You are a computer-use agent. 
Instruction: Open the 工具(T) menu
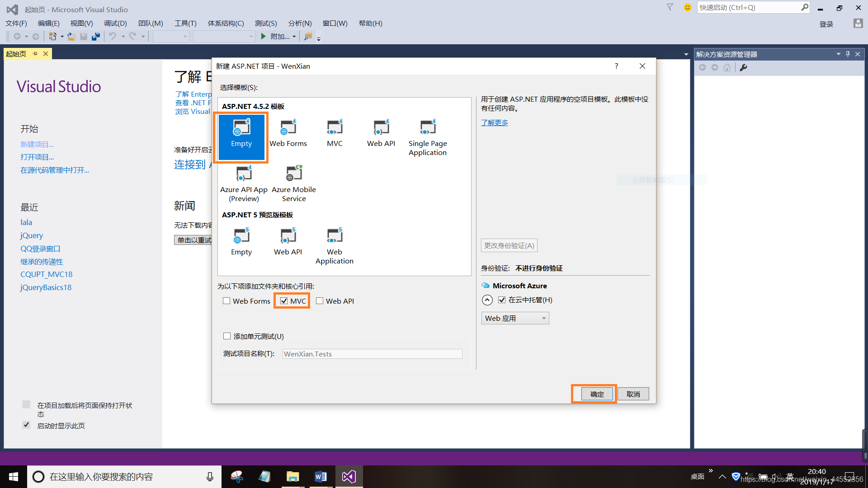pyautogui.click(x=185, y=23)
